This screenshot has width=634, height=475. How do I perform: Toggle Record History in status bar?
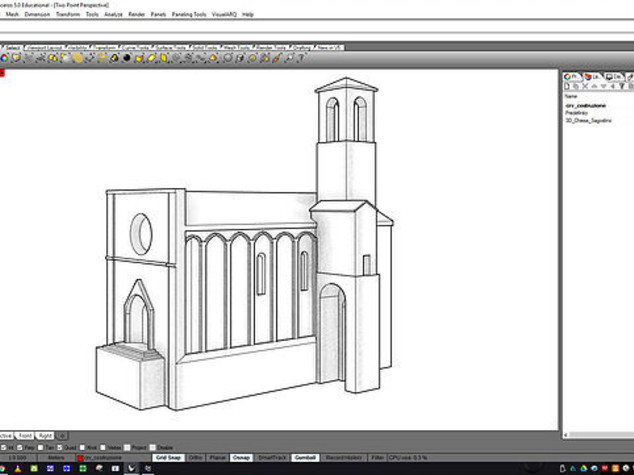pos(344,458)
